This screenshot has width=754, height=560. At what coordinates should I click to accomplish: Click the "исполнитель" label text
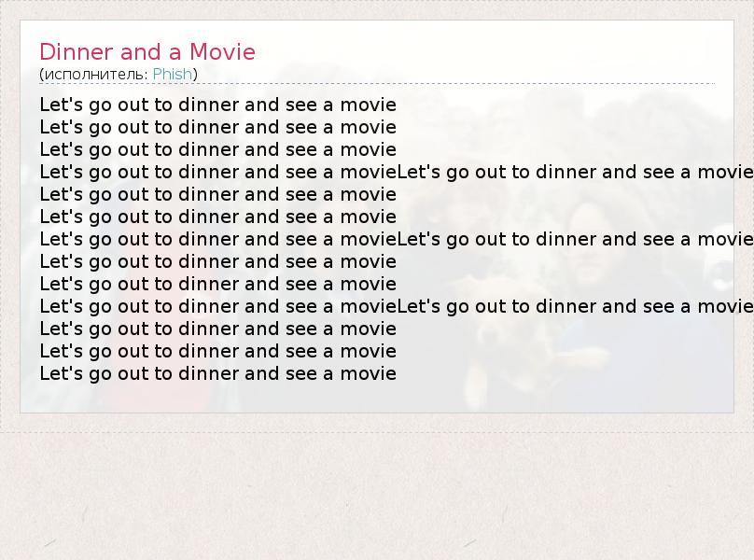point(93,74)
